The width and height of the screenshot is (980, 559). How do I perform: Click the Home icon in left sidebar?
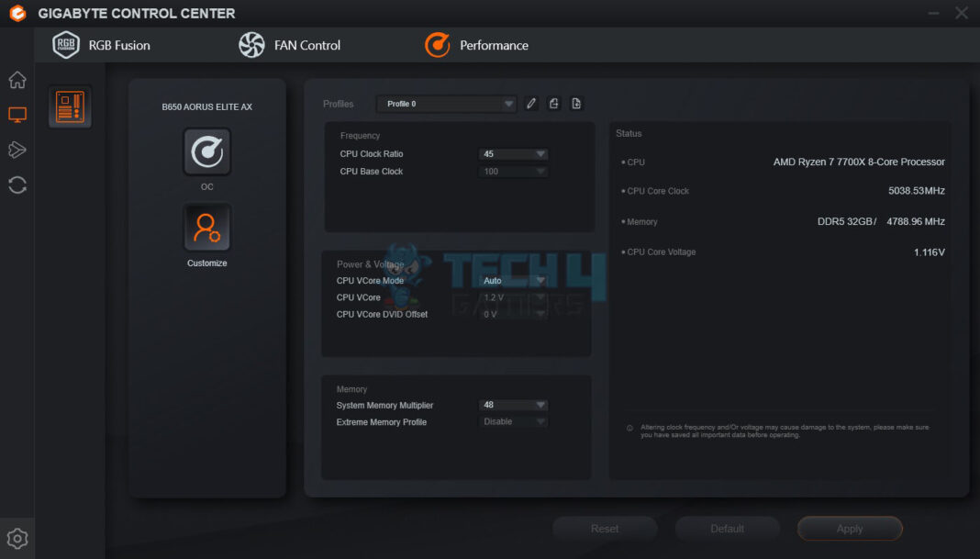coord(17,80)
